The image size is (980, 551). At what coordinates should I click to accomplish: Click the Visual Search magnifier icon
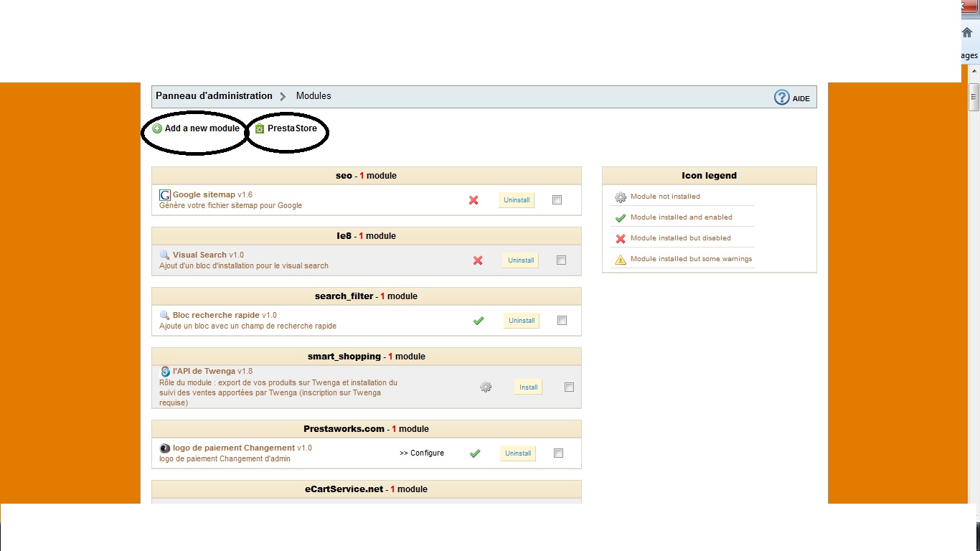(164, 255)
